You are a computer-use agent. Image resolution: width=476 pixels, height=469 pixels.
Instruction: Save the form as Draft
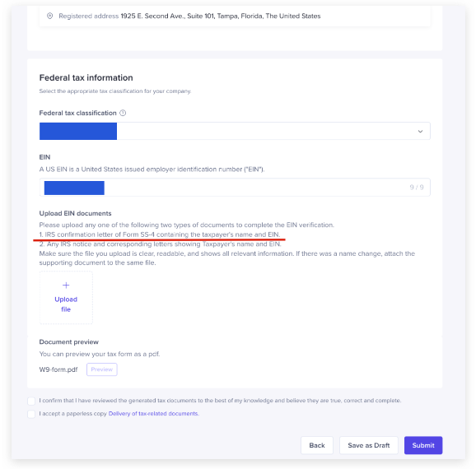pos(369,445)
